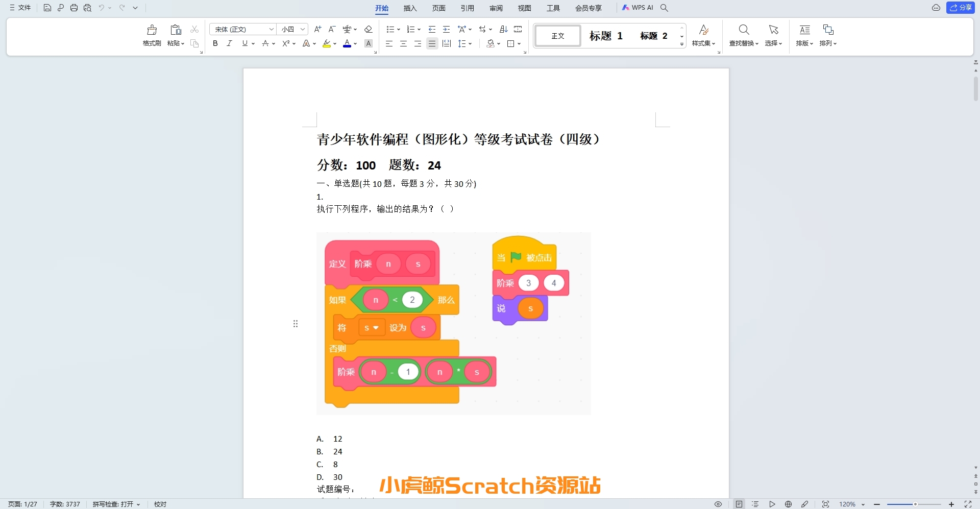980x509 pixels.
Task: Click the Format Painter (格式刷) icon
Action: pyautogui.click(x=152, y=30)
